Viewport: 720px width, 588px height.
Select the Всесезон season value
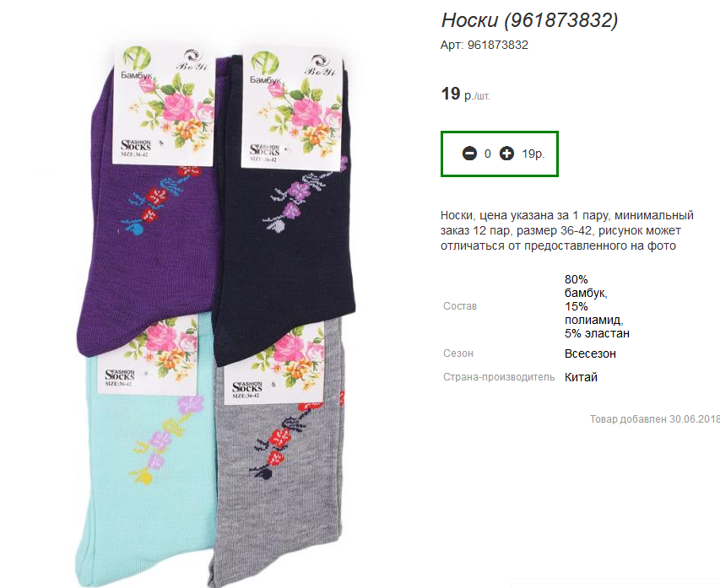(x=590, y=354)
